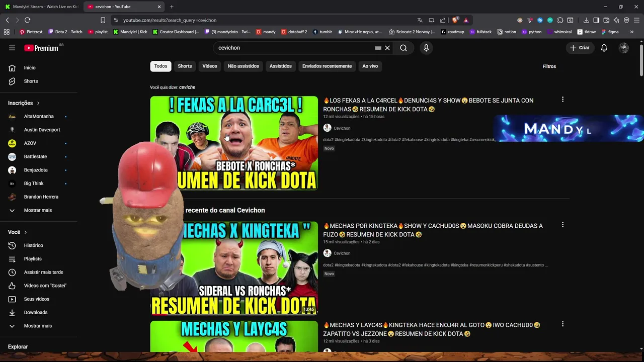Screen dimensions: 644x362
Task: Switch to the Mandylel Stream Kick tab
Action: [41, 7]
